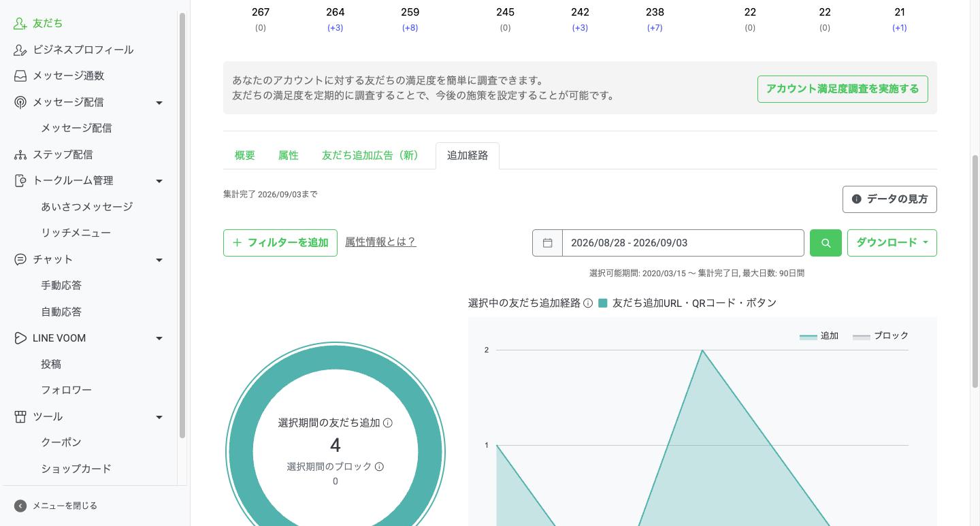Open クーポン menu item
Screen dimensions: 980x526
61,442
